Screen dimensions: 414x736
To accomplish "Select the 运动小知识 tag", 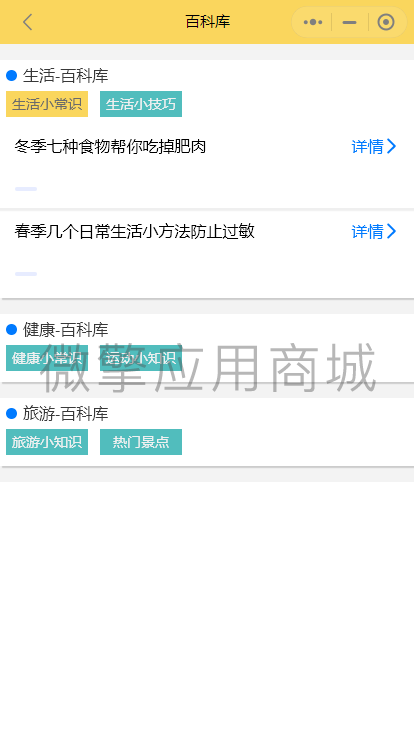I will click(x=141, y=358).
